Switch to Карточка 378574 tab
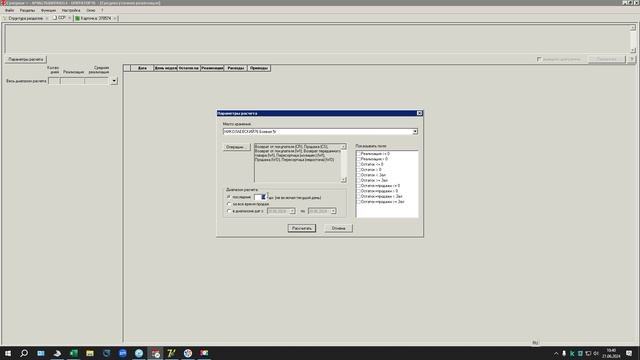Image resolution: width=640 pixels, height=360 pixels. (x=96, y=18)
